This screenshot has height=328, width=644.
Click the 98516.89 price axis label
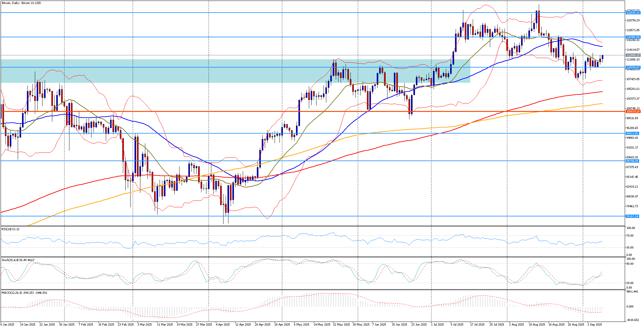pyautogui.click(x=633, y=118)
